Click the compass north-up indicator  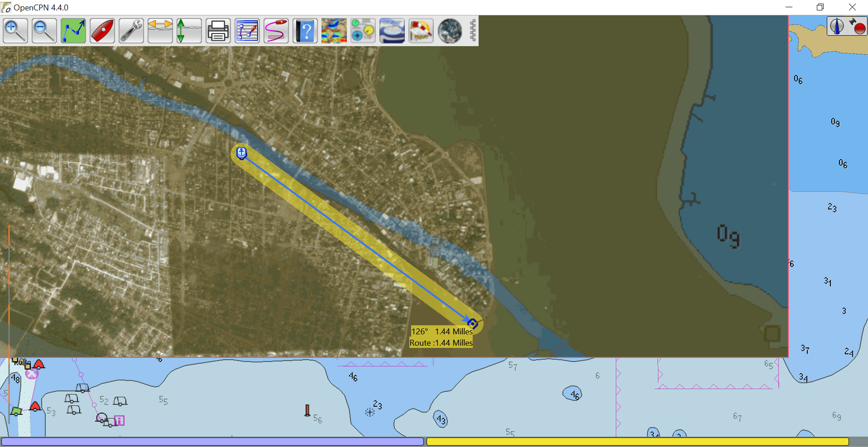pos(837,26)
